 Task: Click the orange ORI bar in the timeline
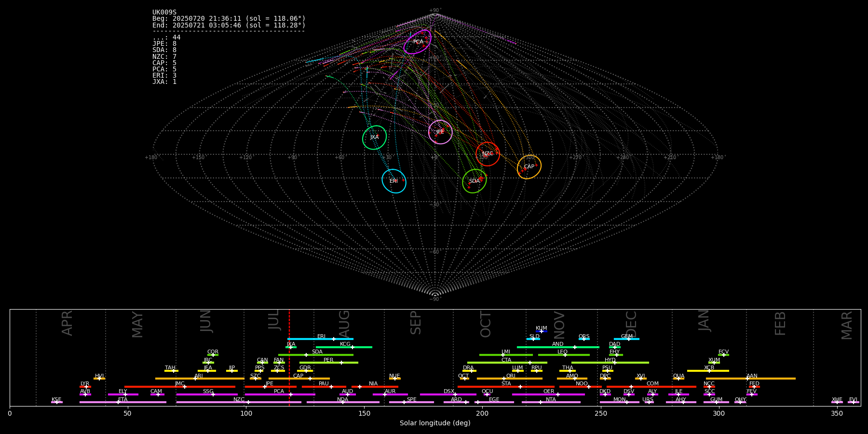click(x=510, y=379)
